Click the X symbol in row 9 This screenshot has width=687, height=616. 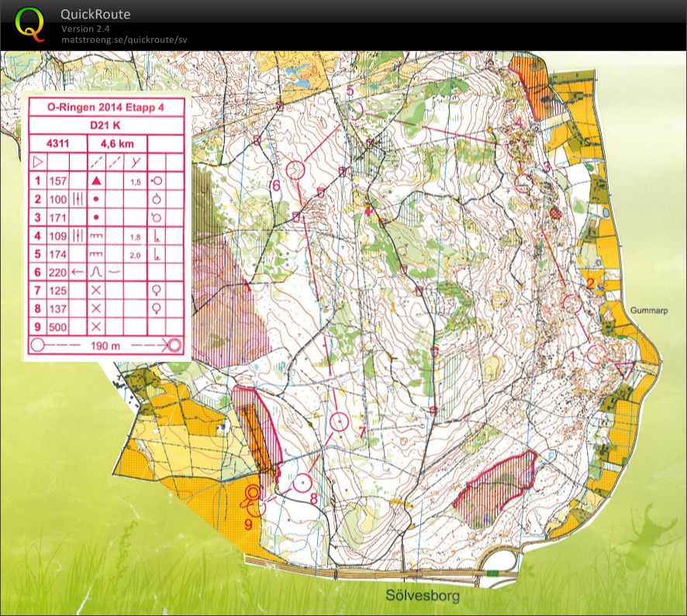pos(96,326)
